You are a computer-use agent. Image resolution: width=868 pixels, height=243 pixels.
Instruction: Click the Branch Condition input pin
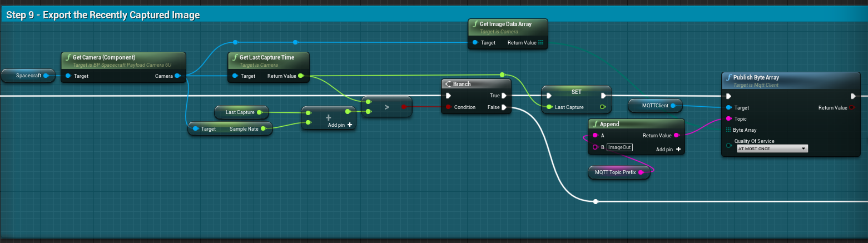[448, 107]
